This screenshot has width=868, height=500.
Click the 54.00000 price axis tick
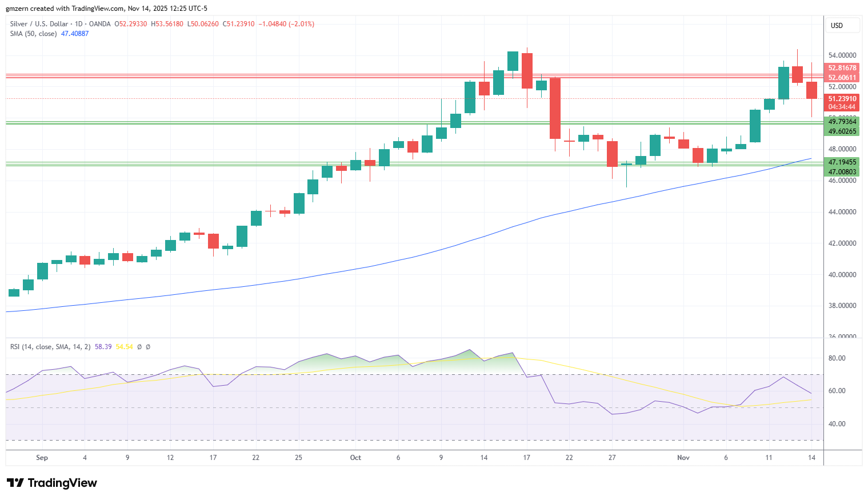(x=842, y=55)
